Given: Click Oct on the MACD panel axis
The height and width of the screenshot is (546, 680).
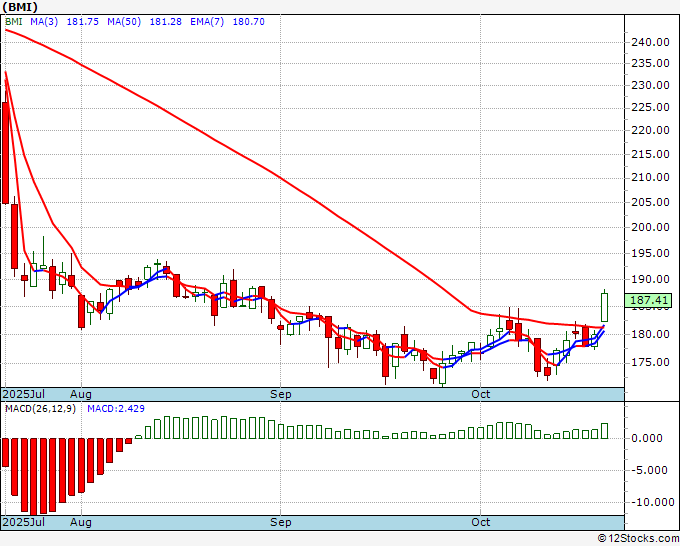Looking at the screenshot, I should tap(481, 522).
